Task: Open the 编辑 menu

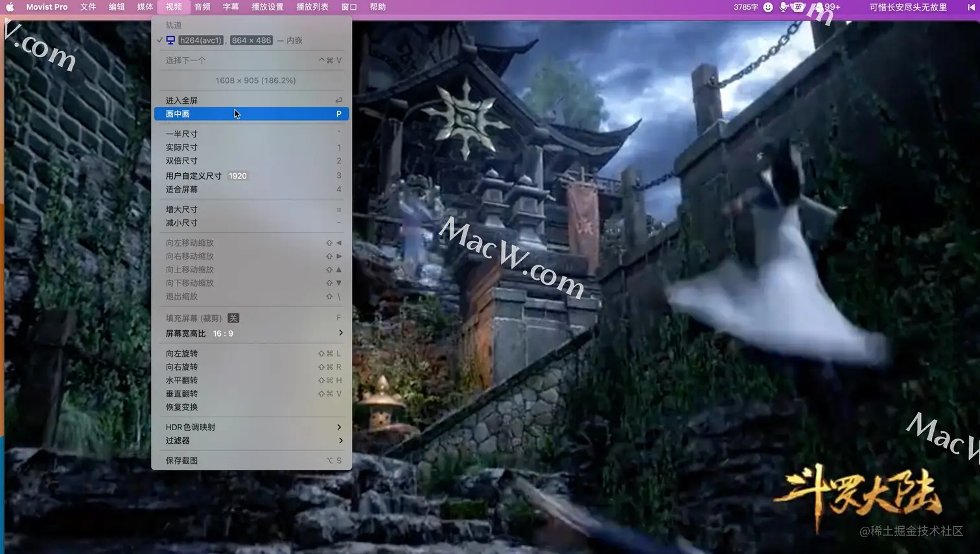Action: point(117,7)
